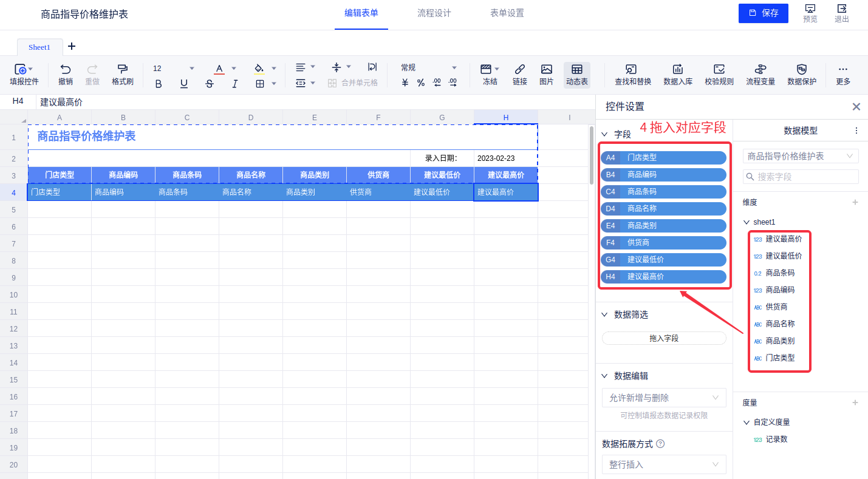The width and height of the screenshot is (868, 479).
Task: Open the data model selector 商品指导价格维护表
Action: (800, 156)
